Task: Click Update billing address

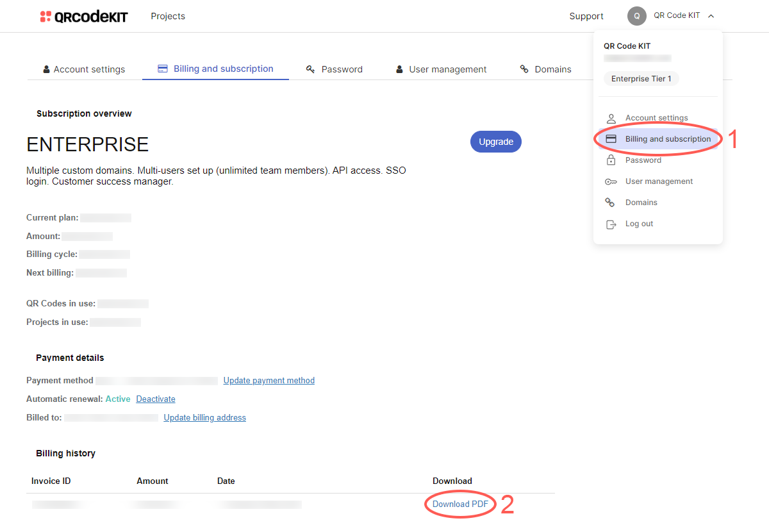Action: pos(204,417)
